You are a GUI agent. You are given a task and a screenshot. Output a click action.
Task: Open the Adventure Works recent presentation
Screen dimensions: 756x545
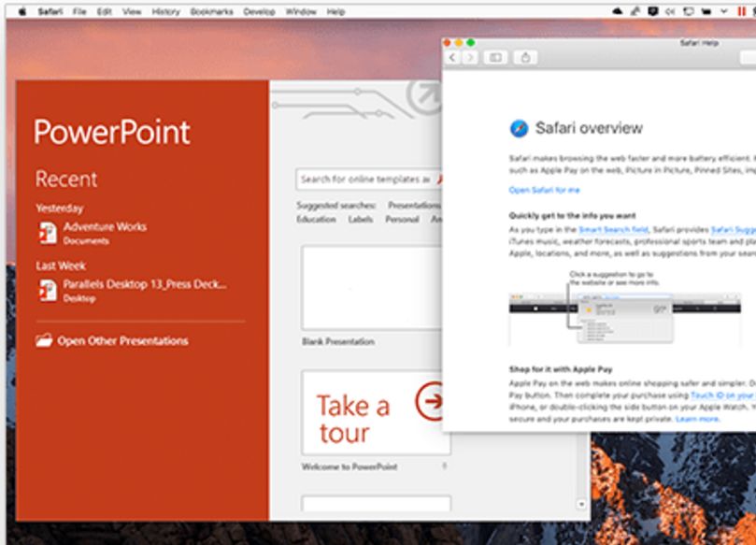click(x=105, y=226)
